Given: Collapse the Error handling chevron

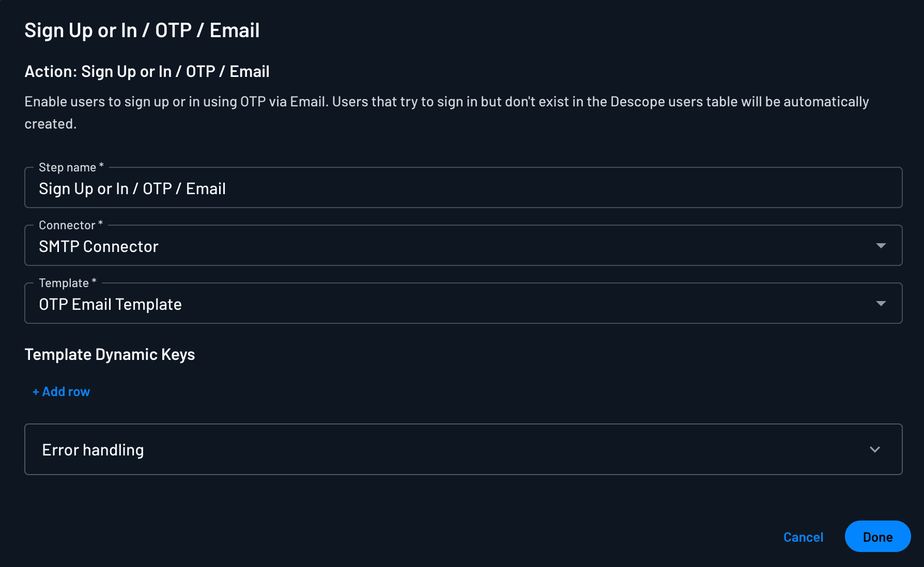Looking at the screenshot, I should (875, 449).
